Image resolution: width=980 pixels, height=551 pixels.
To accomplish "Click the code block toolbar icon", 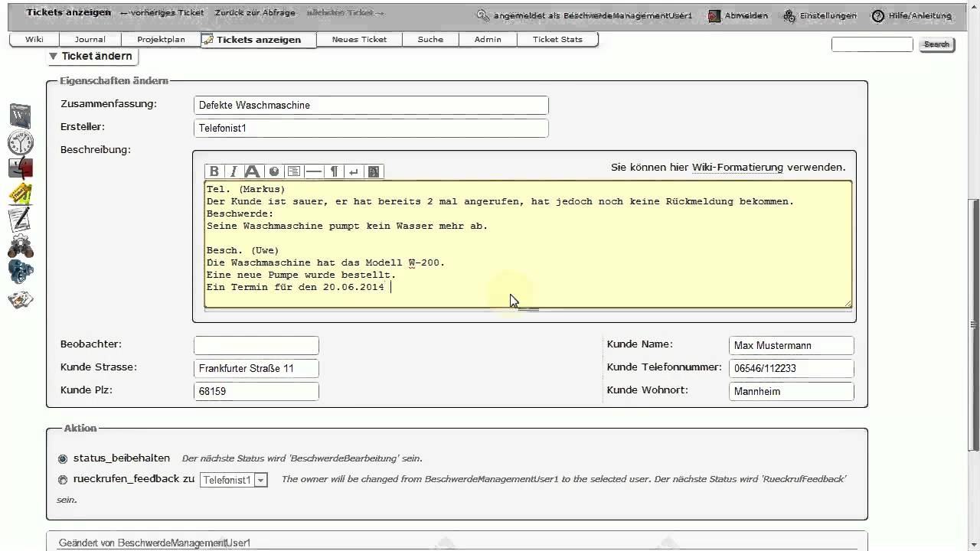I will coord(293,171).
